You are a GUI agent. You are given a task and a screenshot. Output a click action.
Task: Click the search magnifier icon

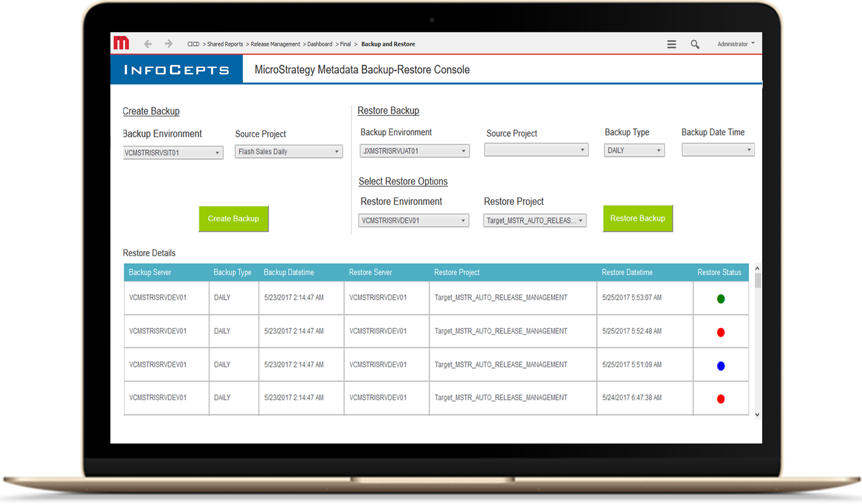point(694,44)
